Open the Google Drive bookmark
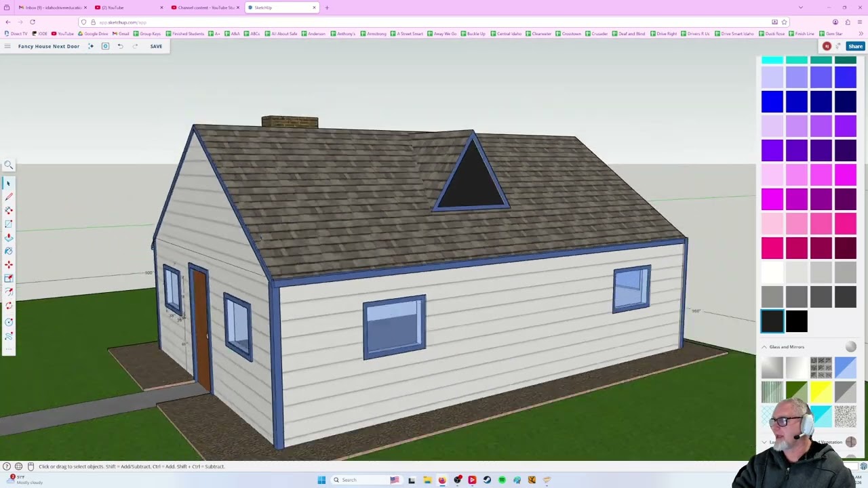868x488 pixels. pos(93,34)
